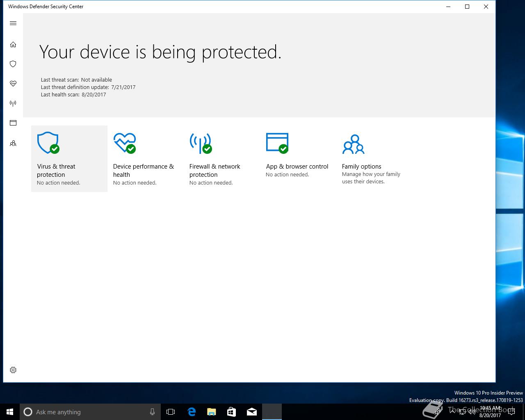Click the large Firewall network antenna icon
Image resolution: width=525 pixels, height=420 pixels.
[x=201, y=143]
